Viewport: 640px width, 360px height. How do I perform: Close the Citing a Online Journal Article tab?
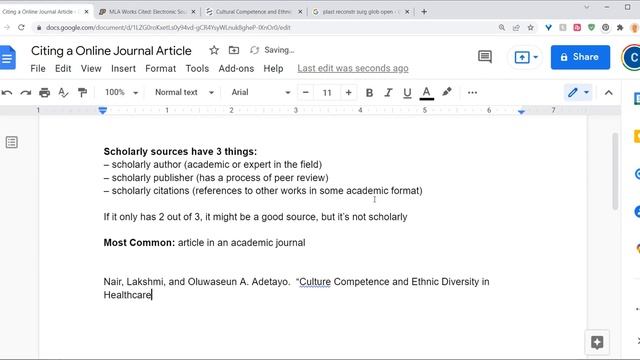pos(87,12)
